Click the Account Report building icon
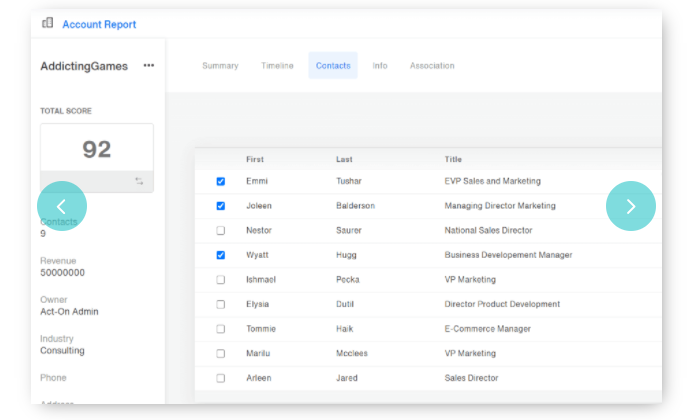Screen dimensions: 700x420 click(x=47, y=23)
